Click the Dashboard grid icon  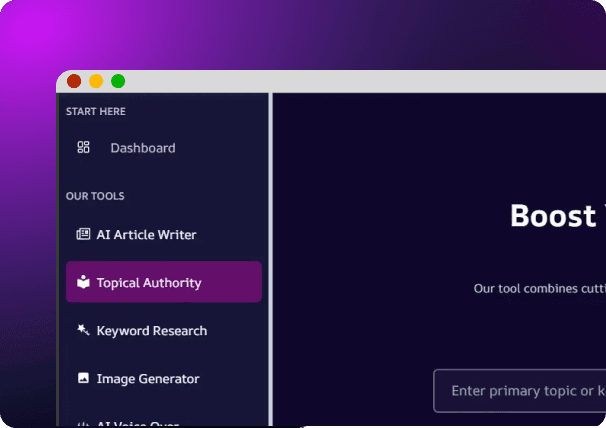(83, 147)
